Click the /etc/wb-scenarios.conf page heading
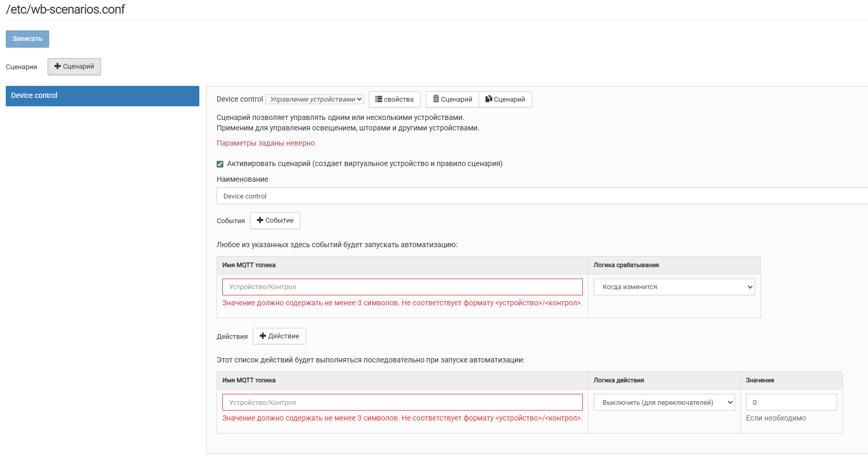 (x=65, y=9)
